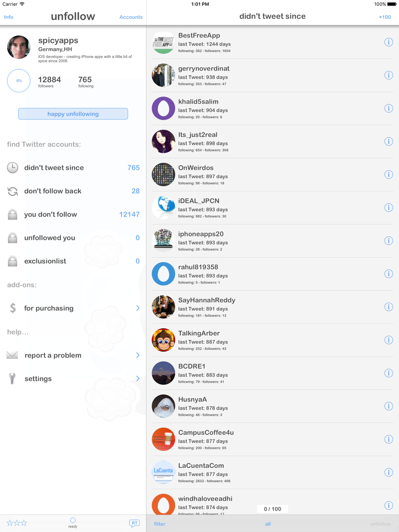Screen dimensions: 399x532
Task: Open info for gerrynoverdinat
Action: (389, 75)
